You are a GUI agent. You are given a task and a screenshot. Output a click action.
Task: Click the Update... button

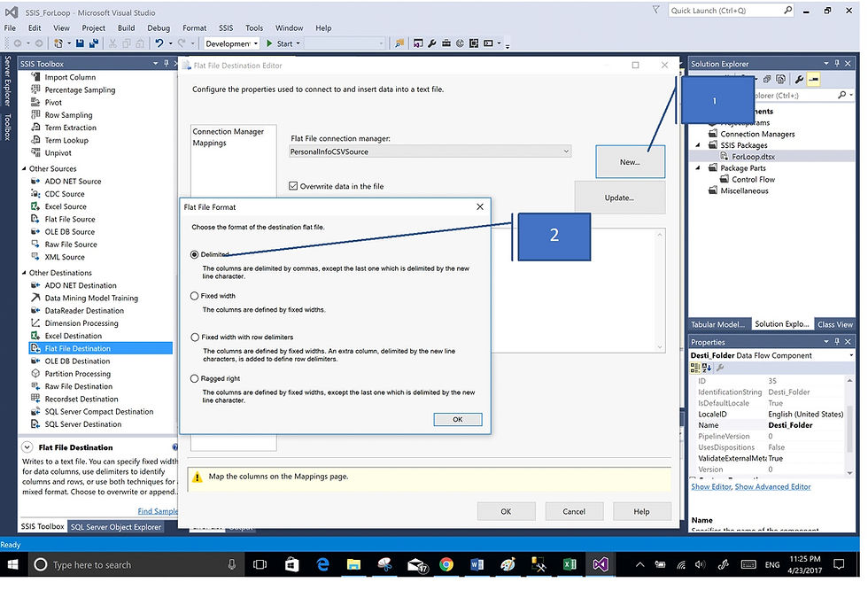(x=619, y=198)
